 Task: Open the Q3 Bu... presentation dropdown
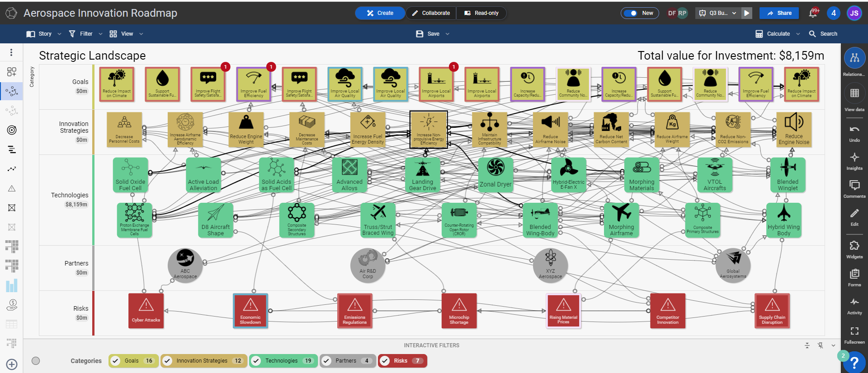pos(718,13)
